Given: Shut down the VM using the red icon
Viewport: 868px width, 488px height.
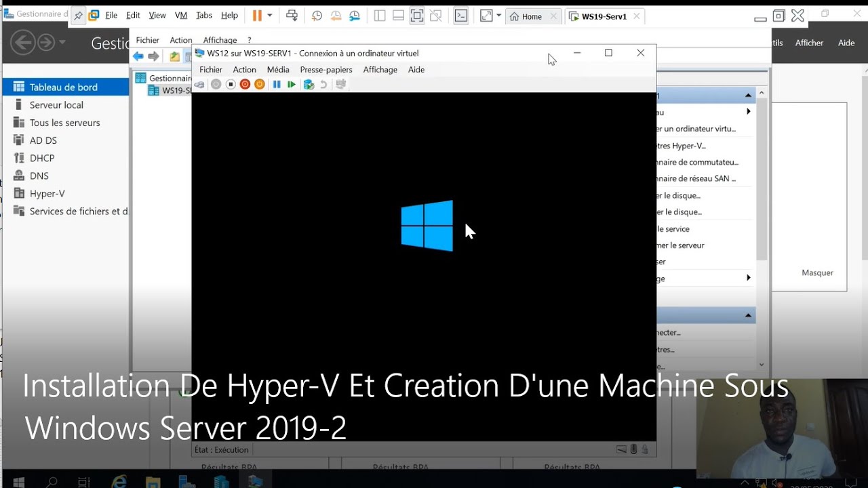Looking at the screenshot, I should coord(245,85).
